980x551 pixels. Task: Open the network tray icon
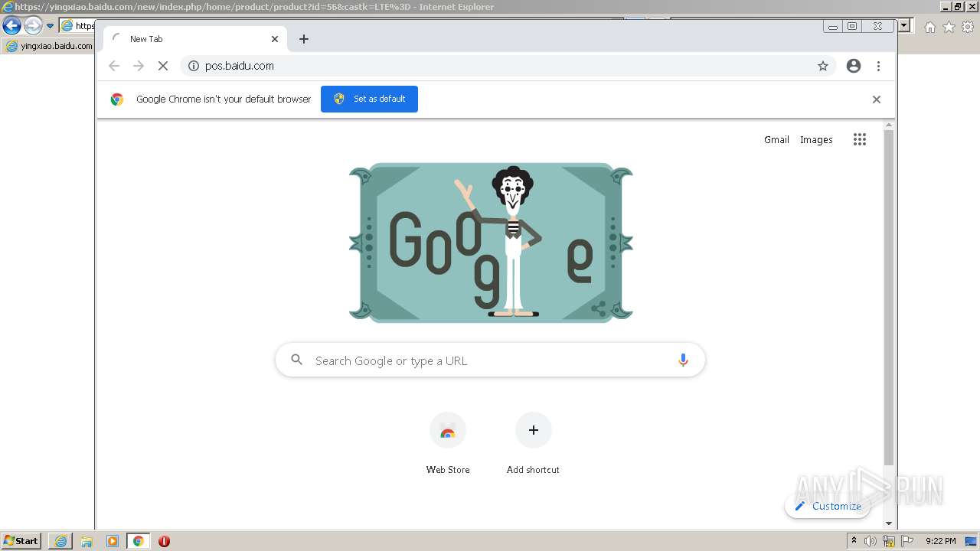[x=889, y=541]
